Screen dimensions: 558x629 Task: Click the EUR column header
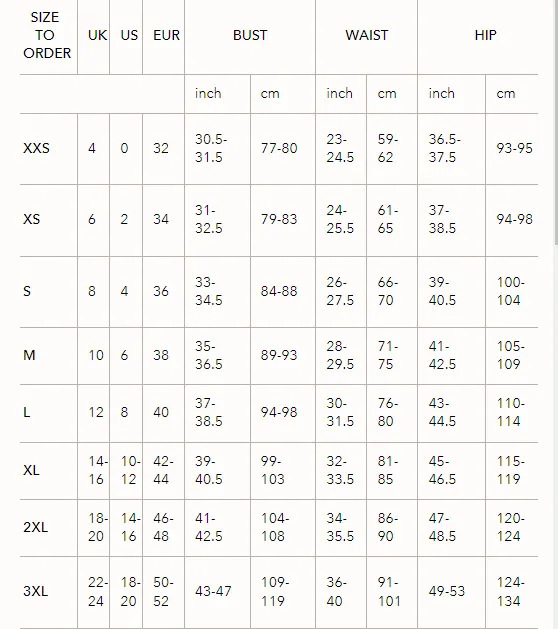click(166, 35)
